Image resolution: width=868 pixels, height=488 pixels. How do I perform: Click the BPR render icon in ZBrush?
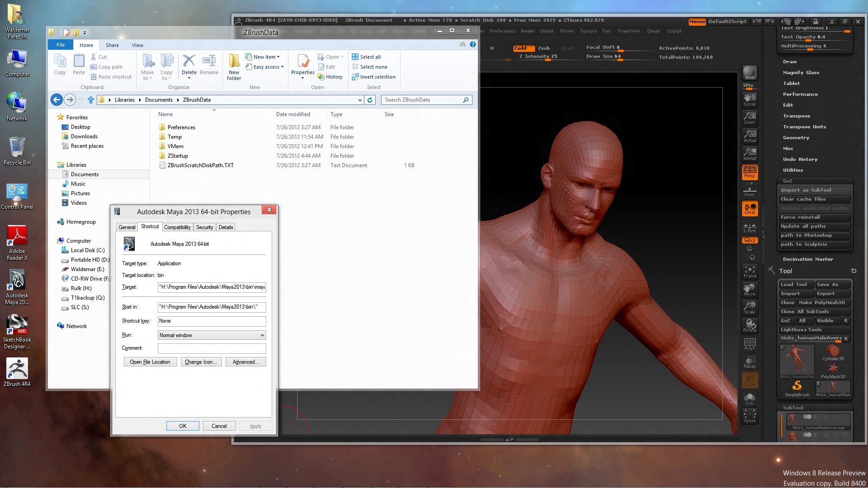(750, 73)
